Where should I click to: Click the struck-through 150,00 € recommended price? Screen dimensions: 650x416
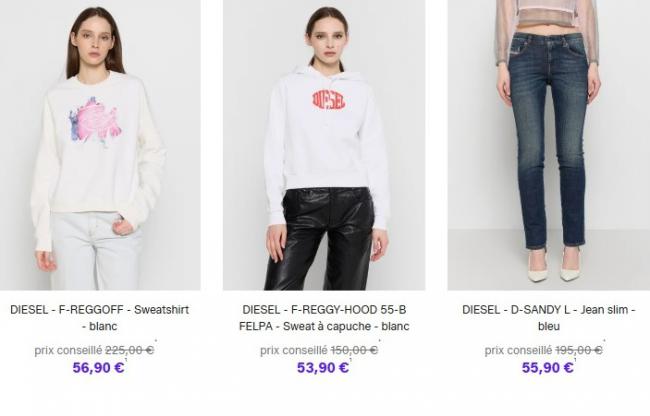354,351
